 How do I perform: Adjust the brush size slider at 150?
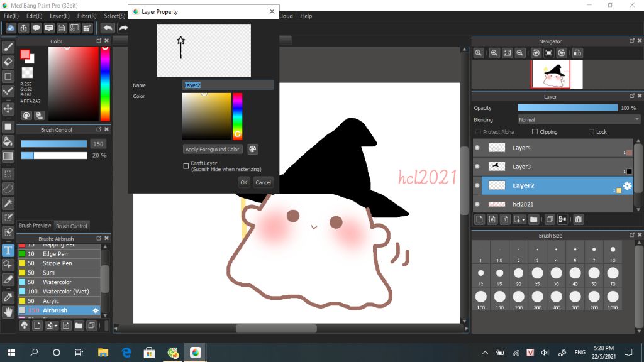pos(54,144)
